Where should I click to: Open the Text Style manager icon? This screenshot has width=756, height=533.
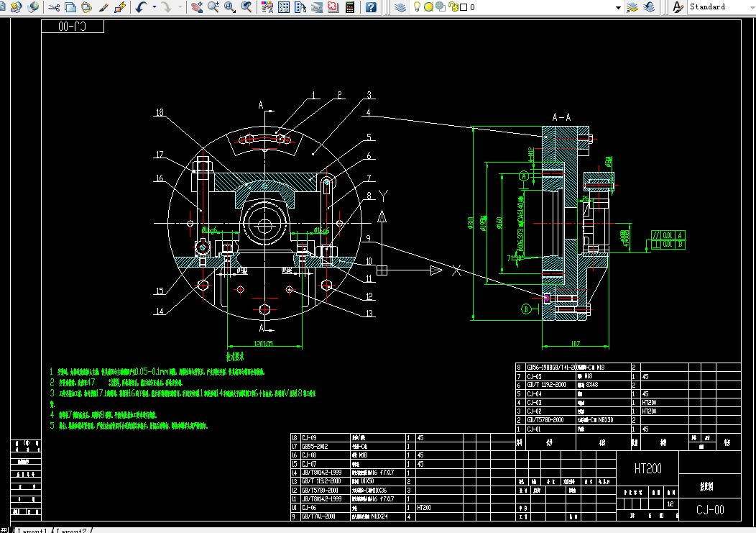pos(677,7)
